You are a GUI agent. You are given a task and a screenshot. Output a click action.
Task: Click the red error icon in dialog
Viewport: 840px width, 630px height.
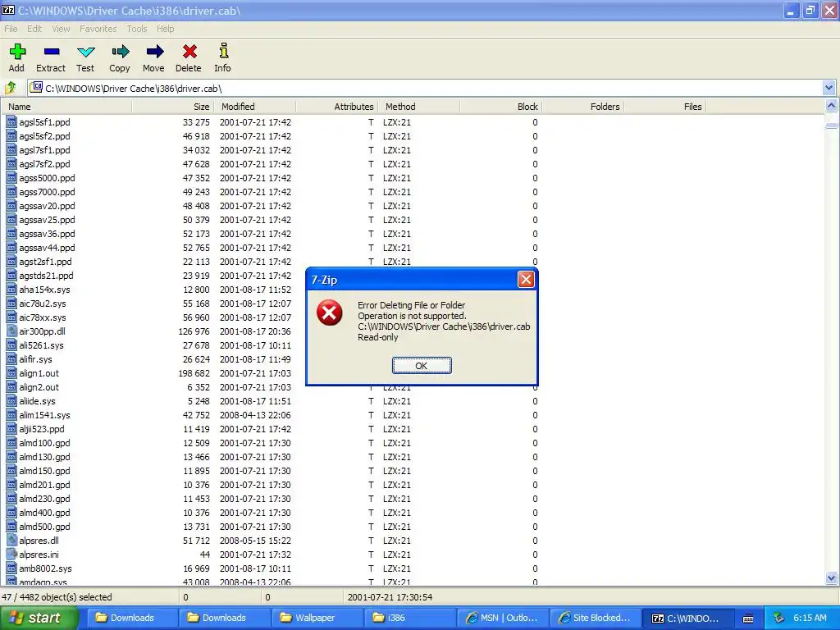330,313
